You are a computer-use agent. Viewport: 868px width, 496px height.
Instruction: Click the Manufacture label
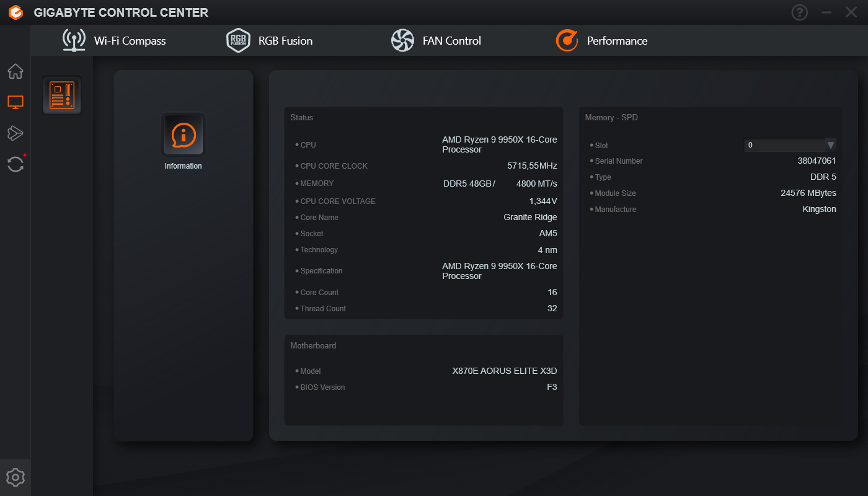[x=616, y=210]
